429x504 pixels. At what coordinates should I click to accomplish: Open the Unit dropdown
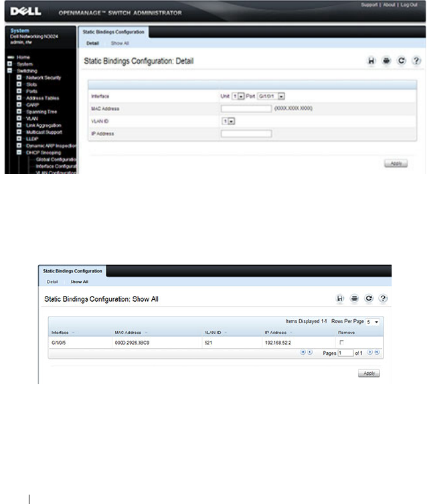238,96
